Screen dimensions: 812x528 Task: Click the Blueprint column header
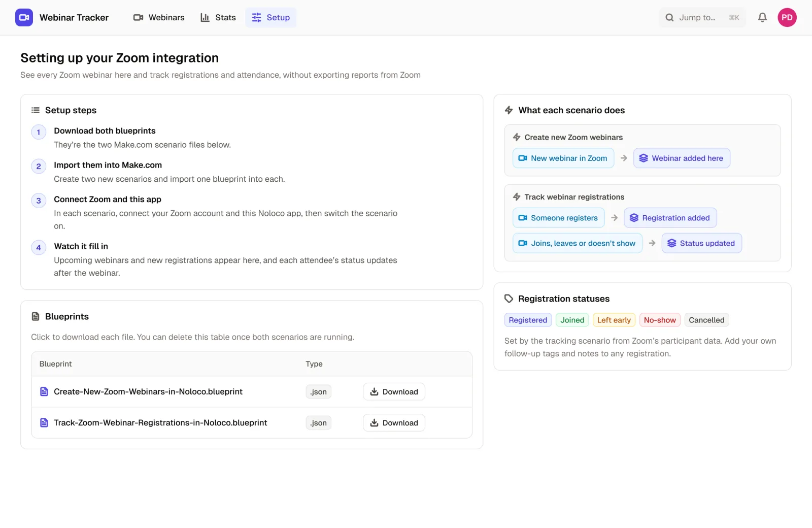click(x=56, y=364)
